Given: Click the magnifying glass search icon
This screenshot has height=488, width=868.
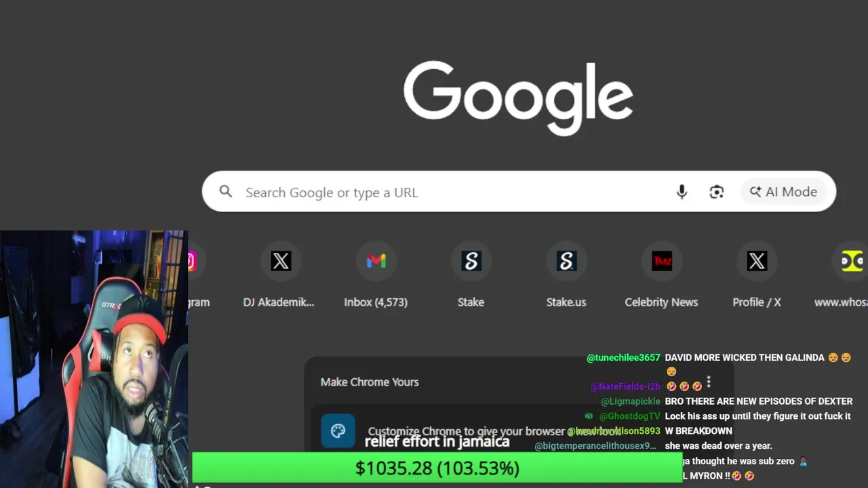Looking at the screenshot, I should tap(226, 192).
